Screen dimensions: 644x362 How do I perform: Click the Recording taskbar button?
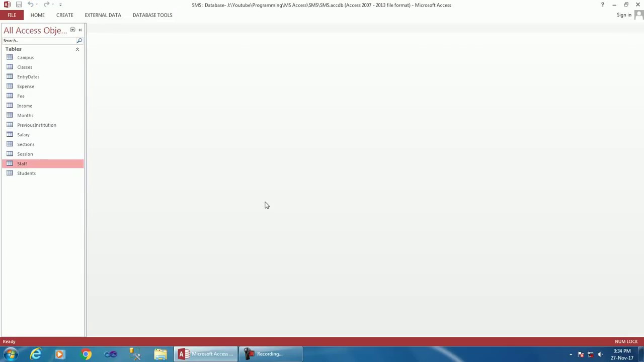tap(271, 354)
